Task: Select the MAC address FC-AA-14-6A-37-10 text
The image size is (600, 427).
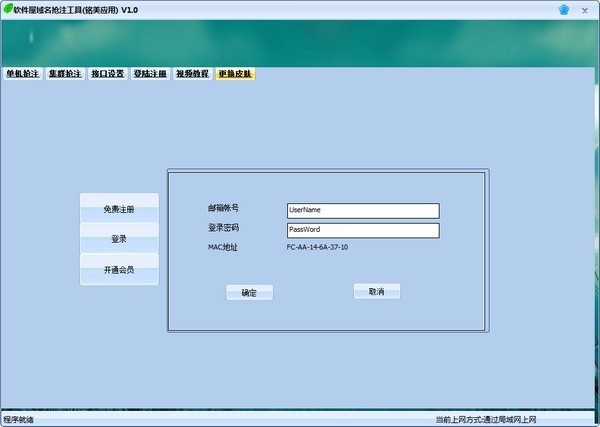Action: (317, 247)
